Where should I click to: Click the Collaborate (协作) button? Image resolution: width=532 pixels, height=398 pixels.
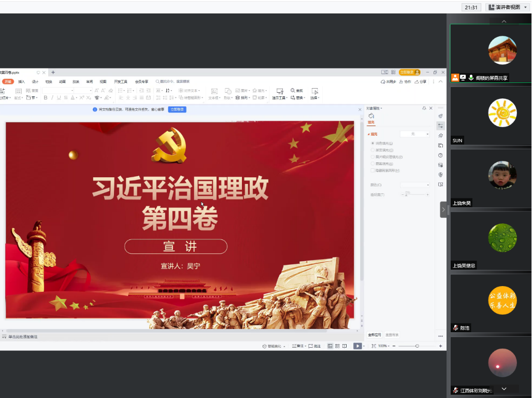click(405, 81)
